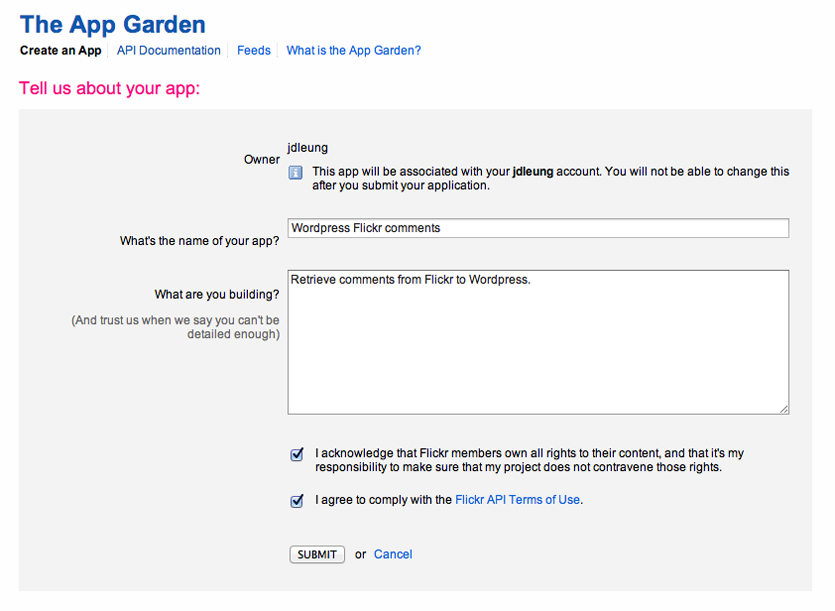Cancel the app creation
835x611 pixels.
pos(393,555)
